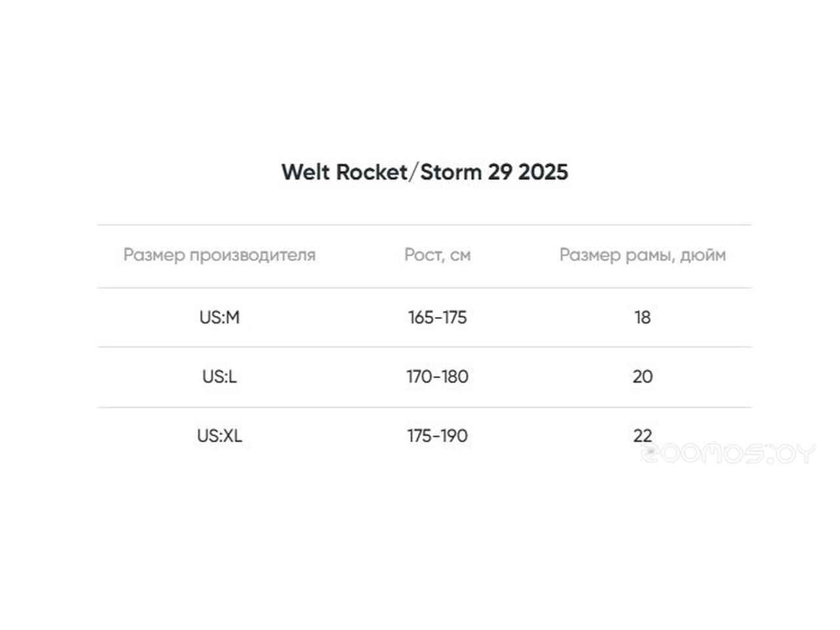Click the word "дюйм" in the header
Image resolution: width=840 pixels, height=630 pixels.
(703, 255)
